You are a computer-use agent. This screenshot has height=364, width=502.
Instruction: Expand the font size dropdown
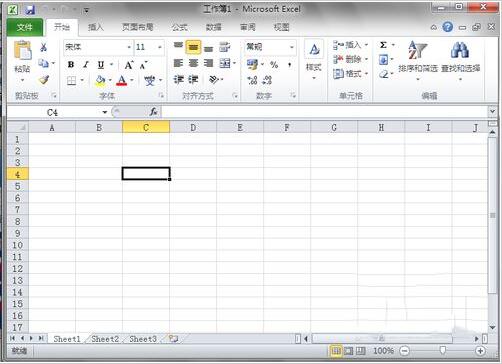click(160, 47)
